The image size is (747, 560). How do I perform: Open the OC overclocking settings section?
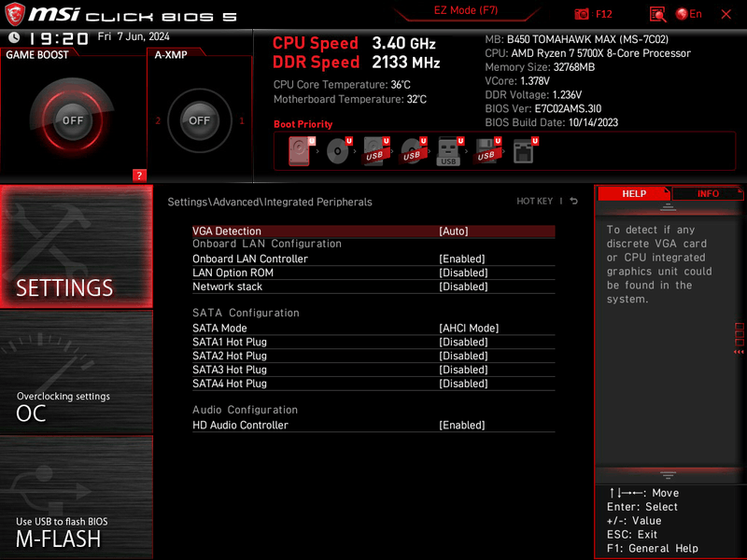point(77,372)
